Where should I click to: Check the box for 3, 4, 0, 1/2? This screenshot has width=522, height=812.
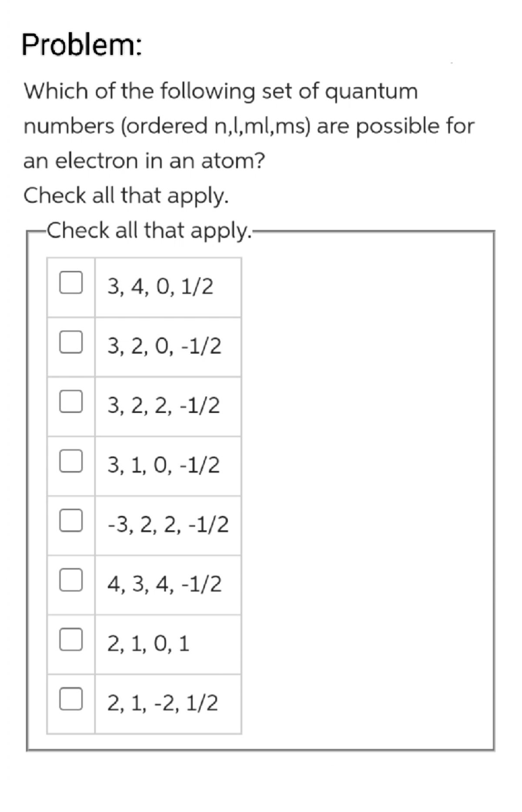coord(71,283)
